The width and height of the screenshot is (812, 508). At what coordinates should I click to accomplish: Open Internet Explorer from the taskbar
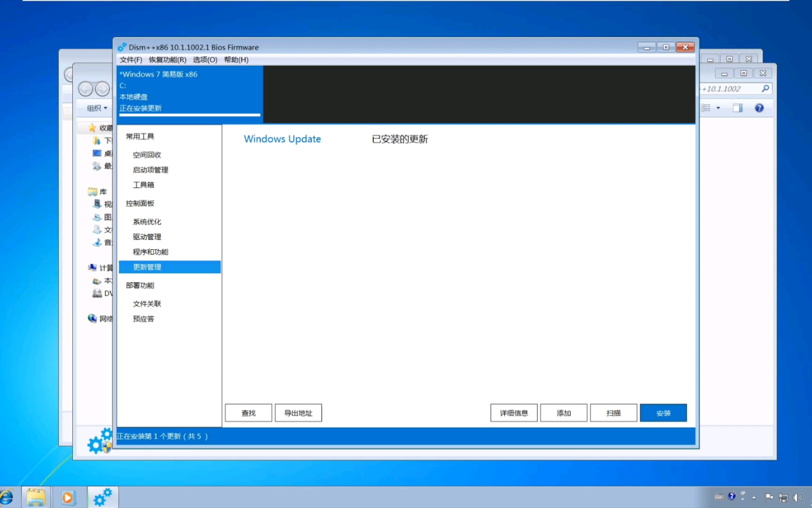7,498
